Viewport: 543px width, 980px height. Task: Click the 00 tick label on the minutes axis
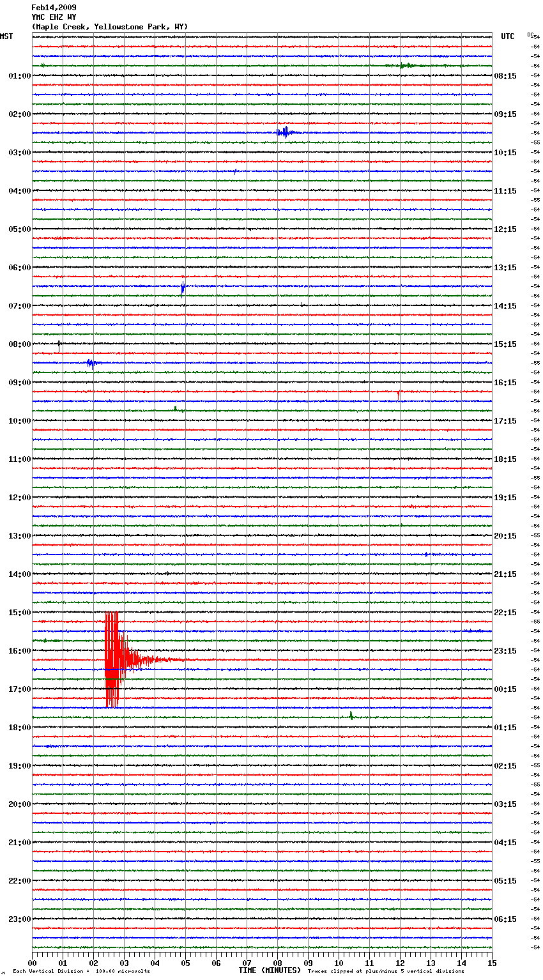click(32, 963)
